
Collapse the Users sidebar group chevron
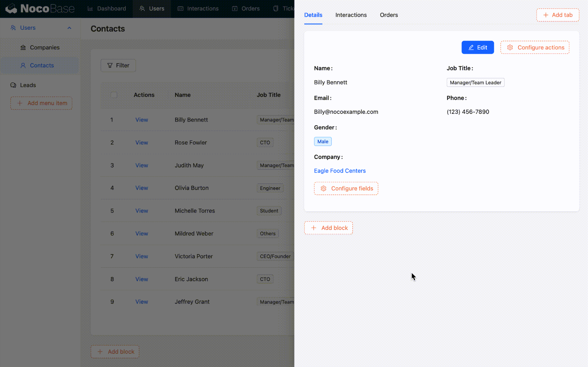point(69,28)
